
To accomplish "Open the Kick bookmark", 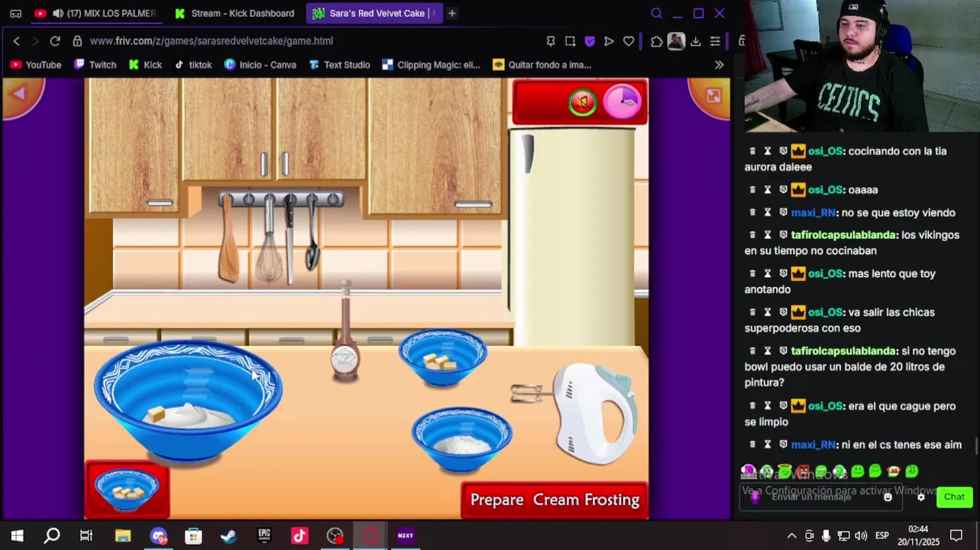I will pyautogui.click(x=145, y=65).
